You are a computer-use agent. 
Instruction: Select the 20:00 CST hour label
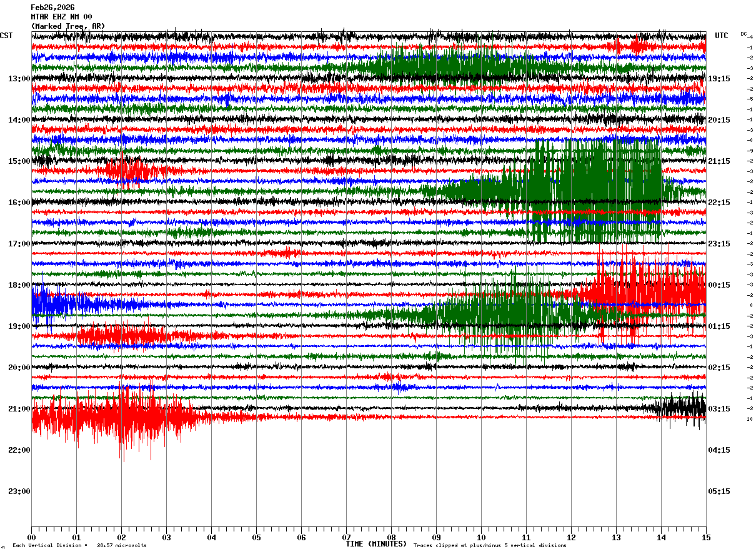(x=19, y=368)
